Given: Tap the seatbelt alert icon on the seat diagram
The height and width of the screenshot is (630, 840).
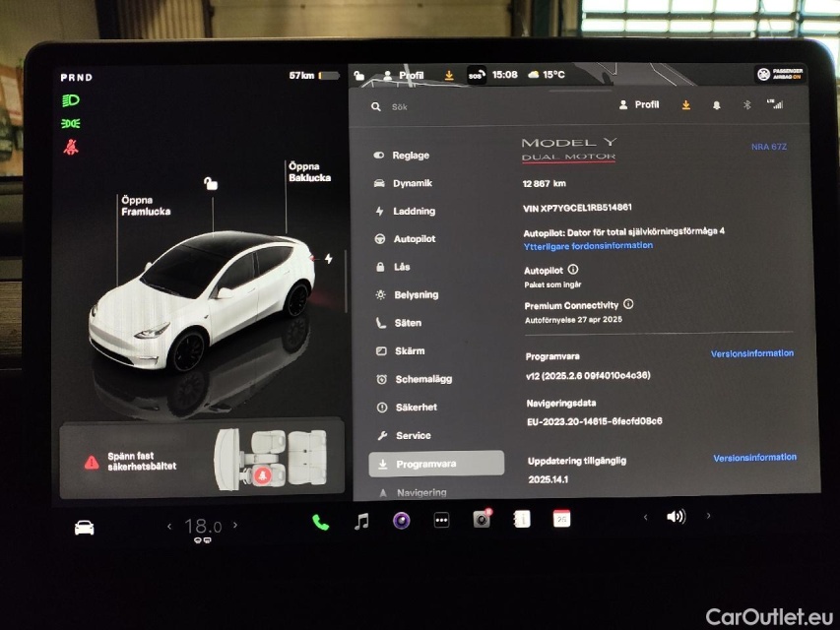Looking at the screenshot, I should click(262, 474).
